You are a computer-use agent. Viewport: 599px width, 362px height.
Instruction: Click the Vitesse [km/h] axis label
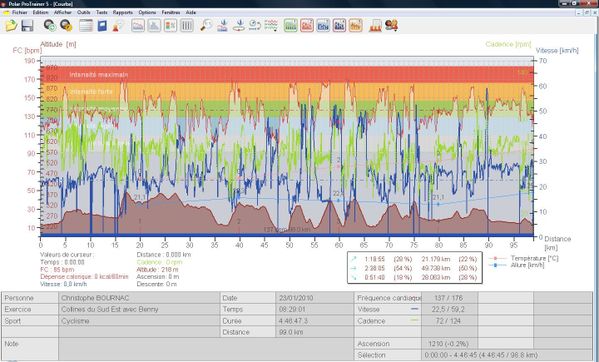[x=557, y=50]
